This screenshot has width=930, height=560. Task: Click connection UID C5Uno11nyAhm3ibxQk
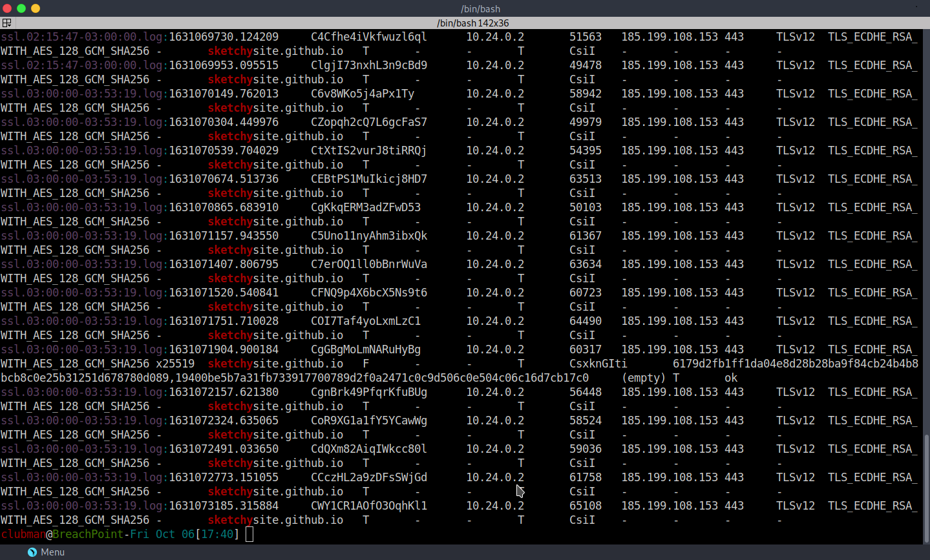(x=369, y=236)
